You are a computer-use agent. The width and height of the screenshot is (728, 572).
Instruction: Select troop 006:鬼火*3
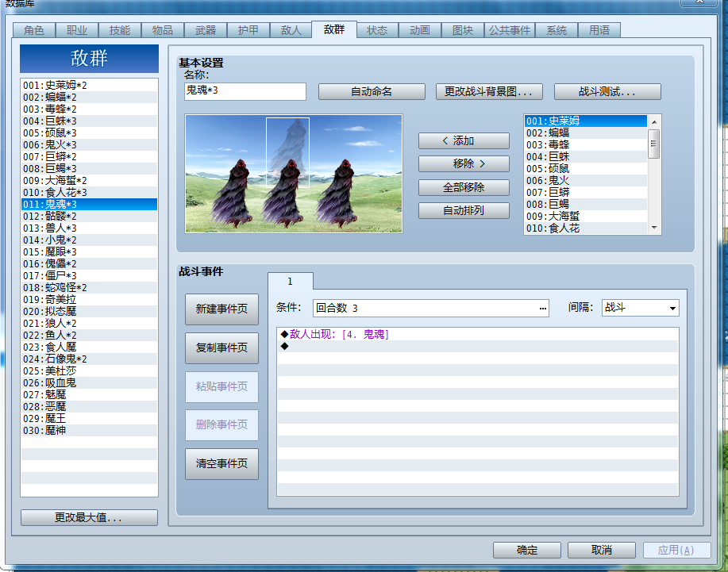pos(89,144)
